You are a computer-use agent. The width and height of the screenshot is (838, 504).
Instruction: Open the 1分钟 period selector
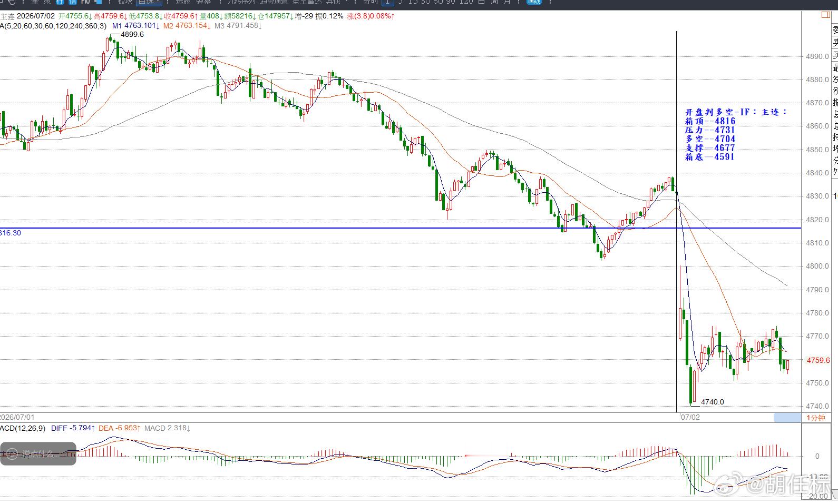815,418
